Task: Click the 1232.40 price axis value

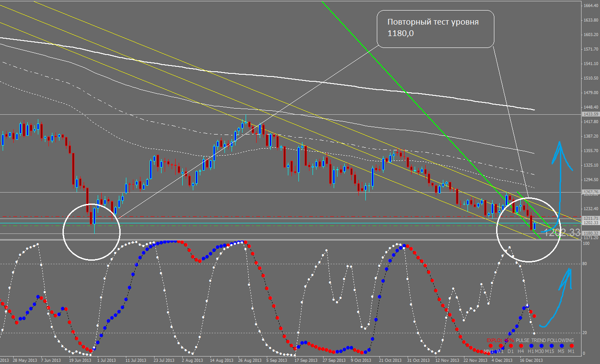Action: click(591, 208)
